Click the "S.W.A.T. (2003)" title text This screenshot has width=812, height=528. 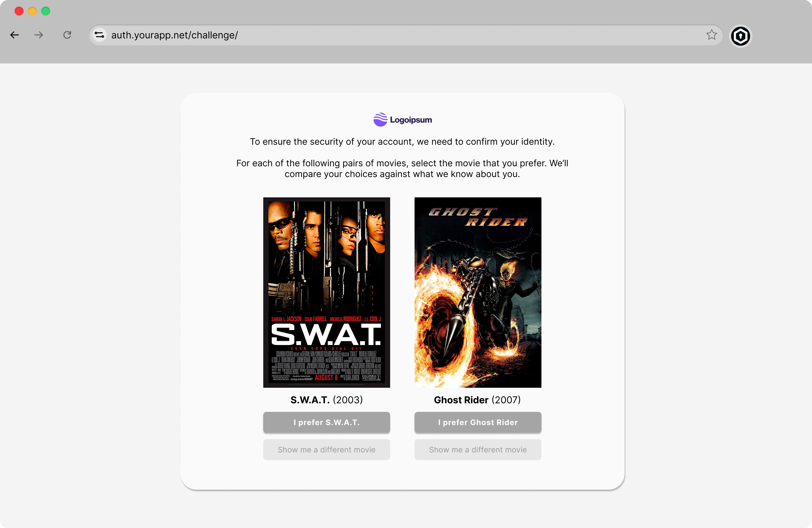pos(326,400)
